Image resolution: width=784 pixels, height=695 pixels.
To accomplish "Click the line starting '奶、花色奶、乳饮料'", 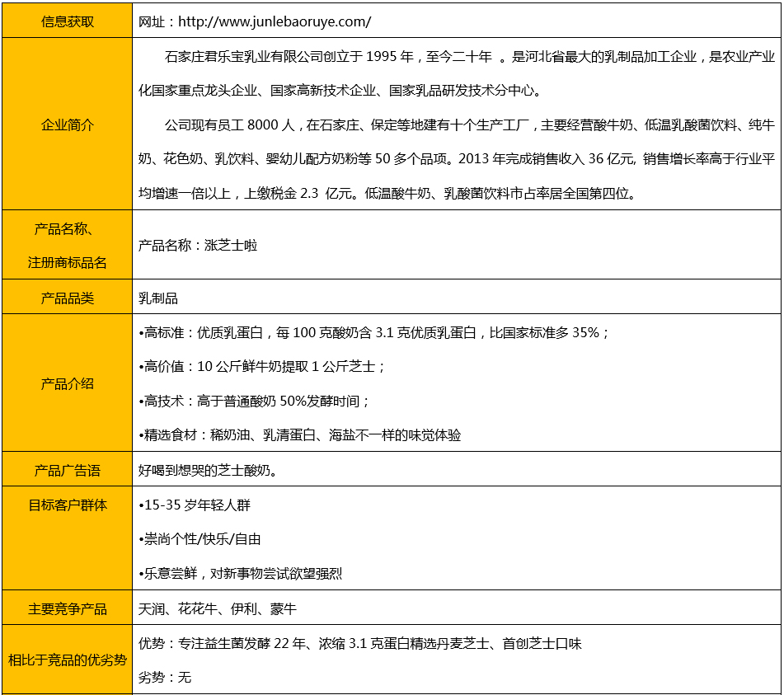I will click(457, 158).
